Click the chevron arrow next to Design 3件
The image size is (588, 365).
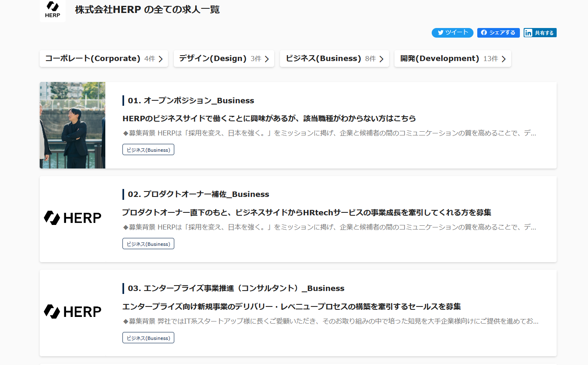(x=267, y=59)
